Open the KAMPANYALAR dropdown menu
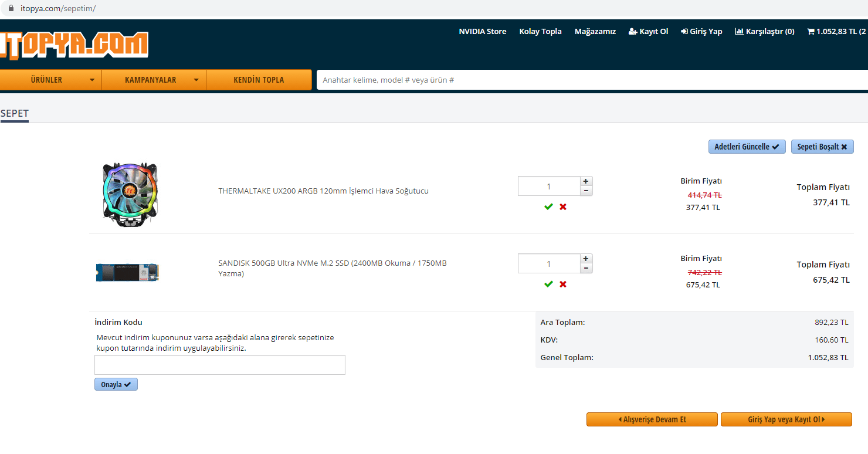This screenshot has height=454, width=868. click(154, 80)
